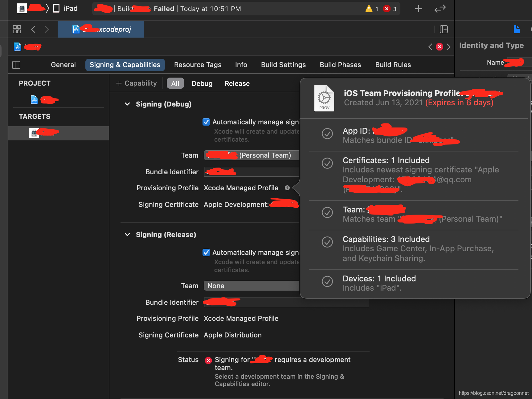Screen dimensions: 532x399
Task: Click the Release Bundle Identifier field
Action: (286, 302)
